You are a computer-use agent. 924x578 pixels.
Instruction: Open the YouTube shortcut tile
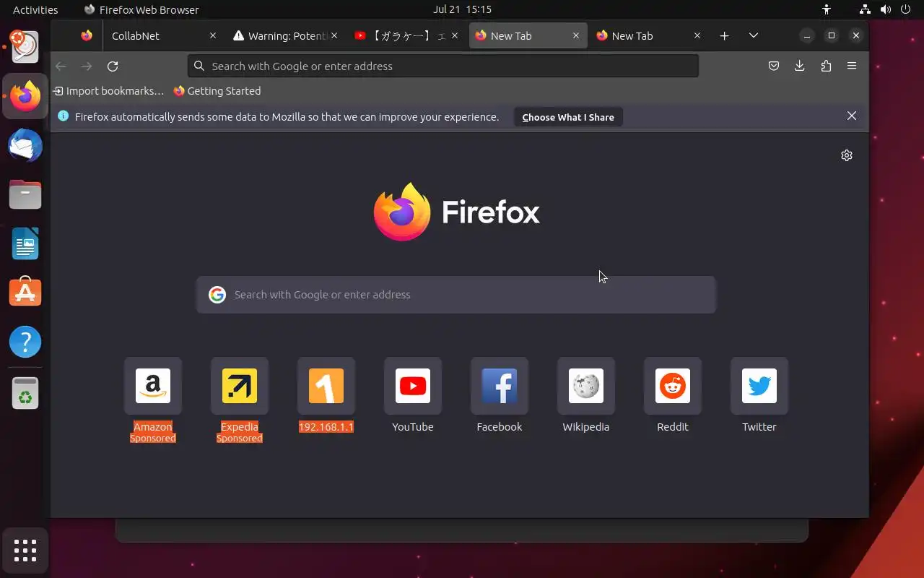point(413,386)
